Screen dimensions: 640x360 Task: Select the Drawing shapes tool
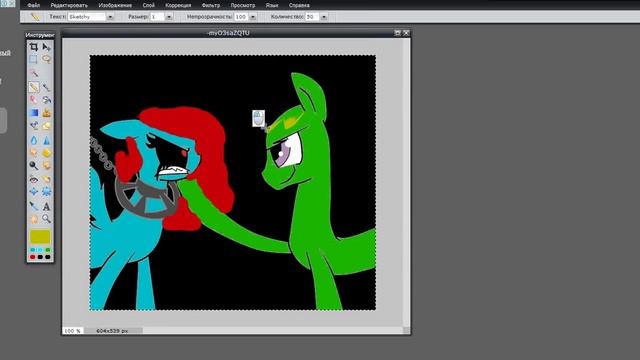click(47, 126)
